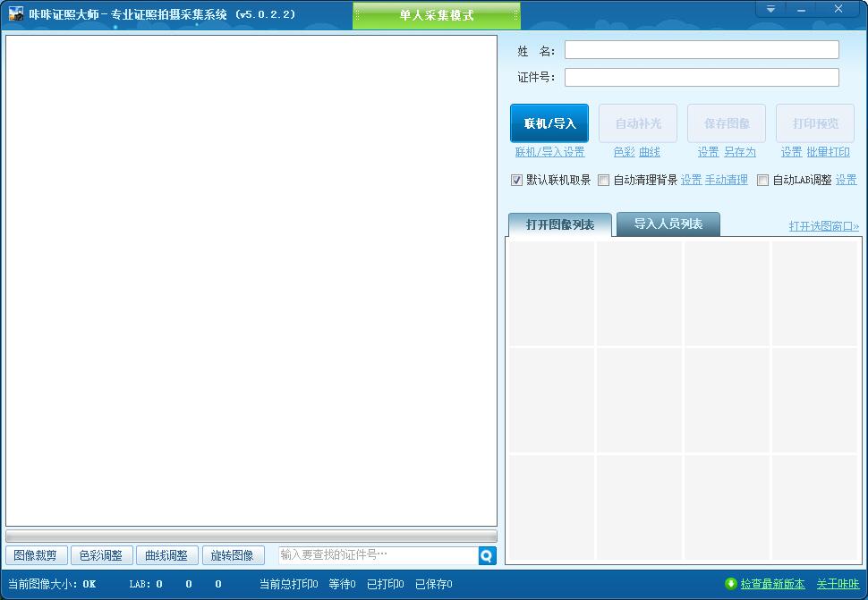Open the title bar dropdown menu arrow
This screenshot has height=600, width=868.
coord(770,10)
